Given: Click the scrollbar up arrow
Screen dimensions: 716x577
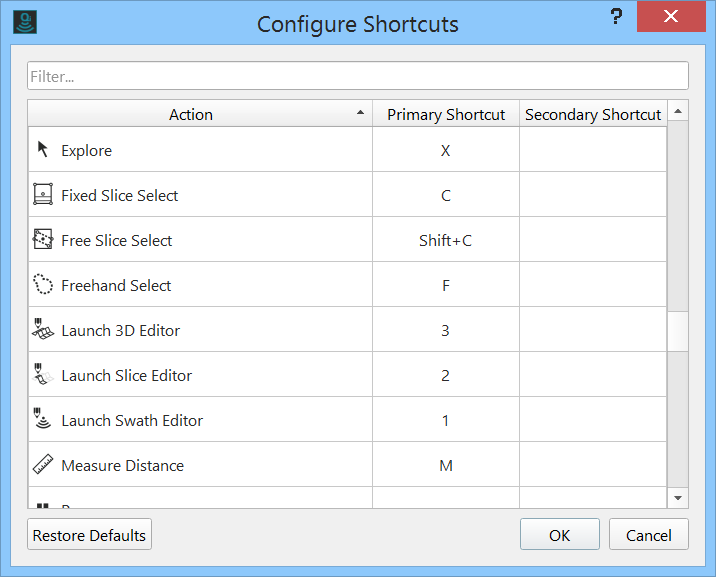Looking at the screenshot, I should (678, 112).
